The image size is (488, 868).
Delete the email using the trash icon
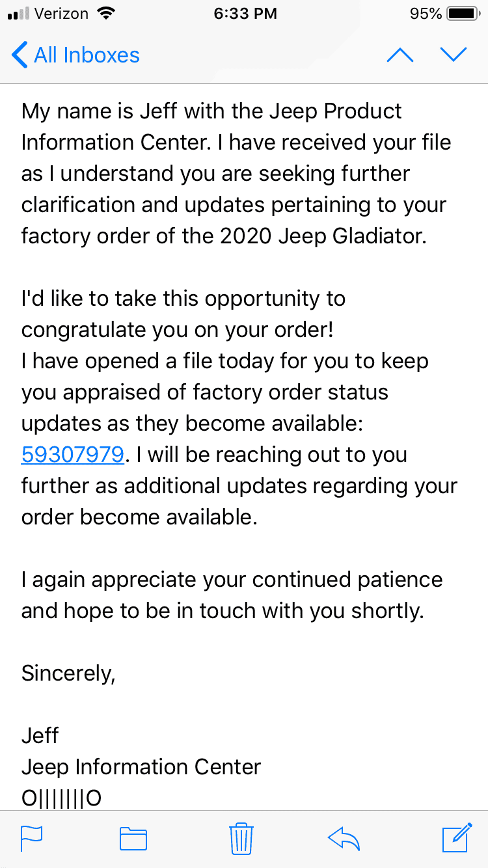tap(241, 839)
